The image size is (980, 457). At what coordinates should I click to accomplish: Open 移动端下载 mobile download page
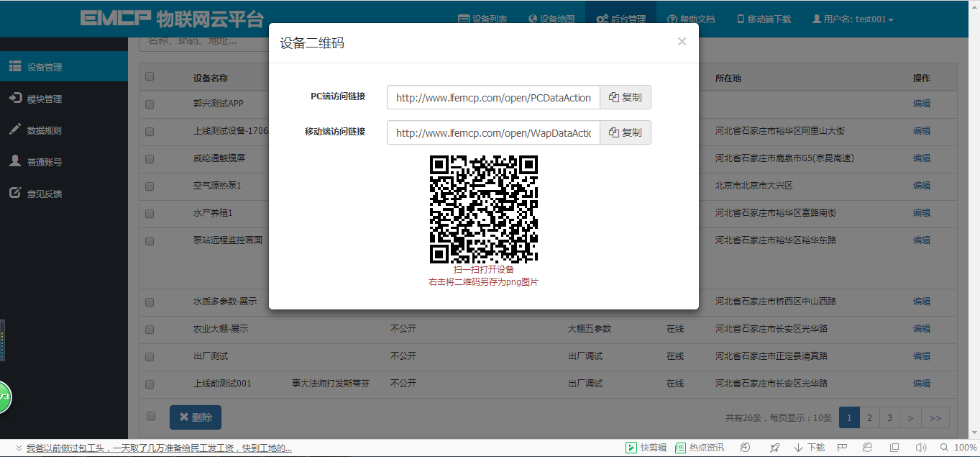click(762, 20)
